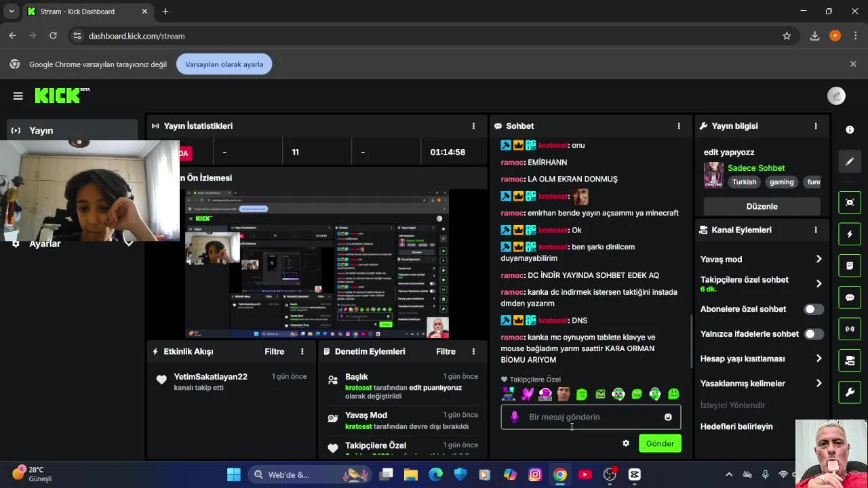Image resolution: width=868 pixels, height=488 pixels.
Task: Reload the dashboard page
Action: (53, 36)
